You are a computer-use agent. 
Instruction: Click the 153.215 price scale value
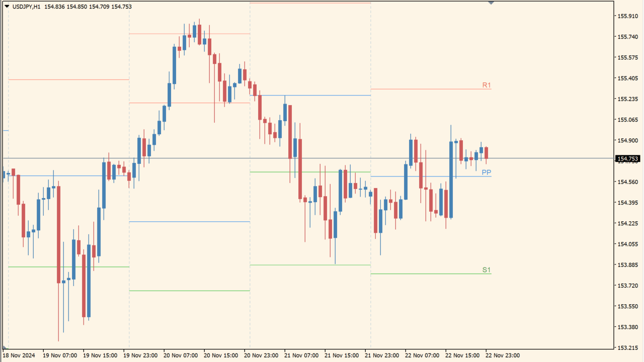[x=627, y=348]
